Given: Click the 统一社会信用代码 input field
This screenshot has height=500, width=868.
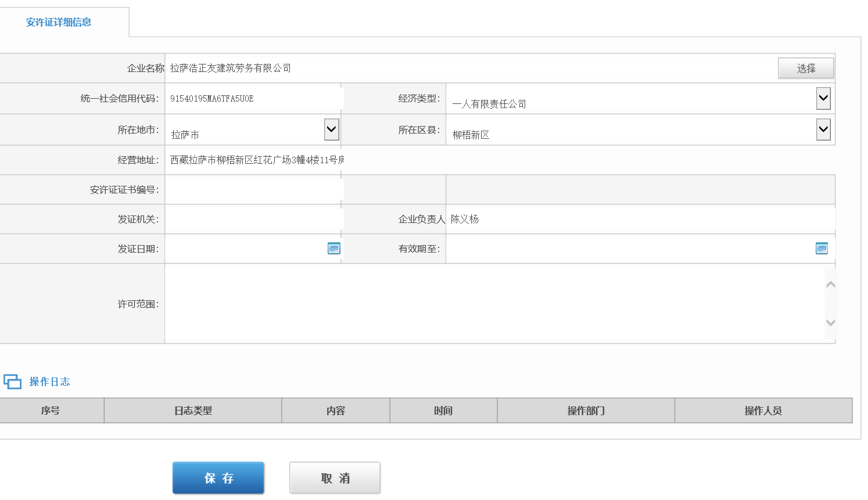Looking at the screenshot, I should point(253,99).
